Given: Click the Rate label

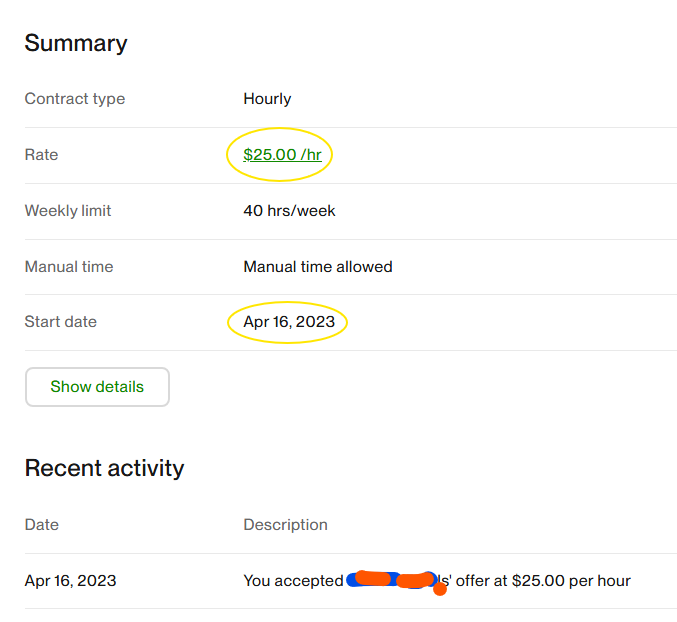Looking at the screenshot, I should (x=42, y=155).
